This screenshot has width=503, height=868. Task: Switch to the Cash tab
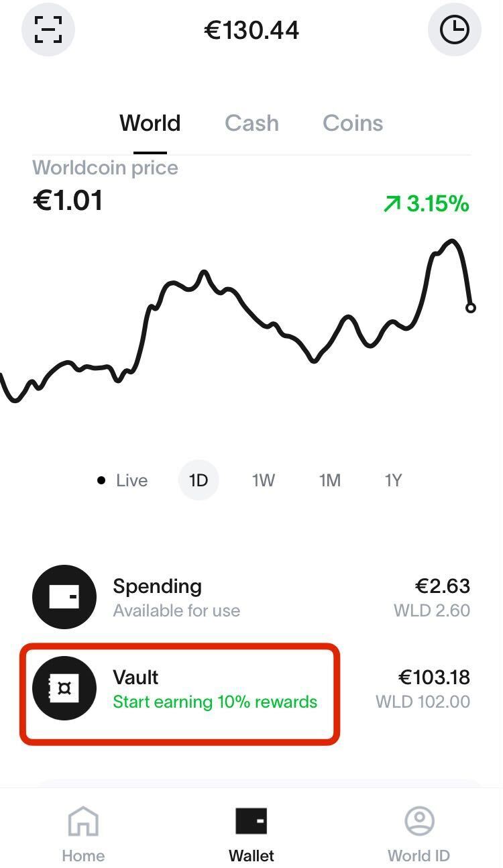pos(251,123)
